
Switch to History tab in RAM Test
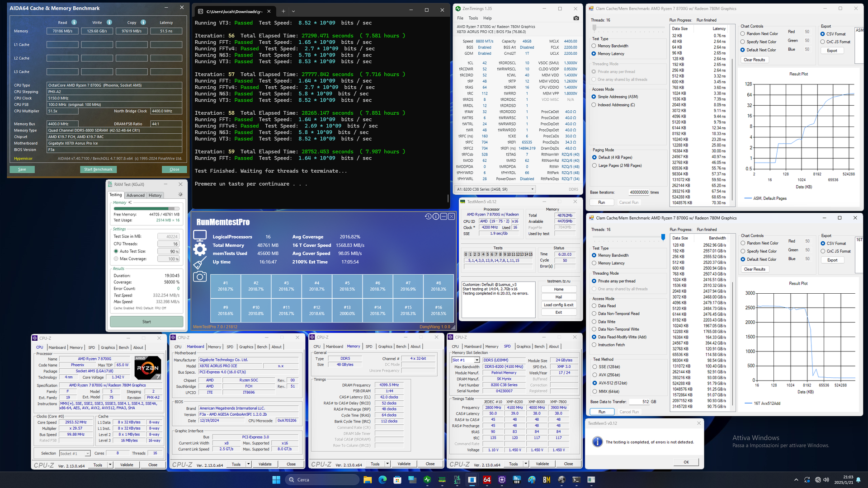(155, 195)
